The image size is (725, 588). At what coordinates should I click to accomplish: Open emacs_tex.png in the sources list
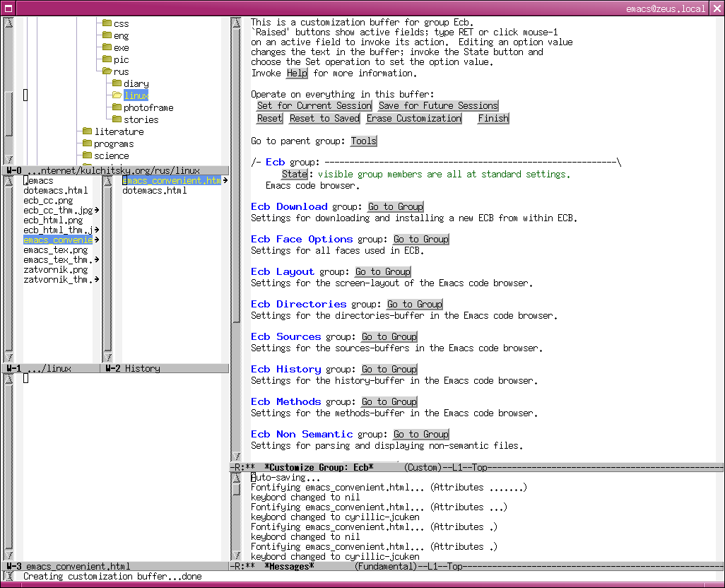coord(55,250)
